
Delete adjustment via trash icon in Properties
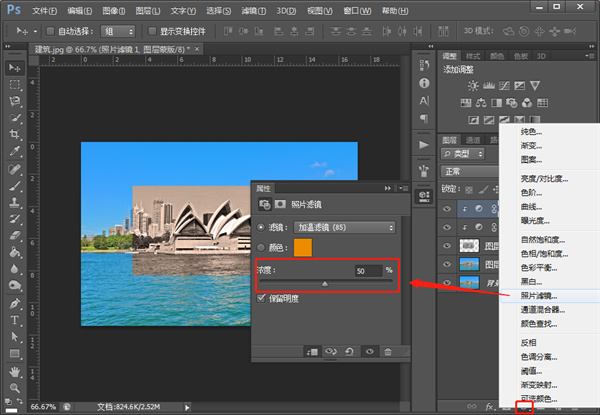(388, 351)
